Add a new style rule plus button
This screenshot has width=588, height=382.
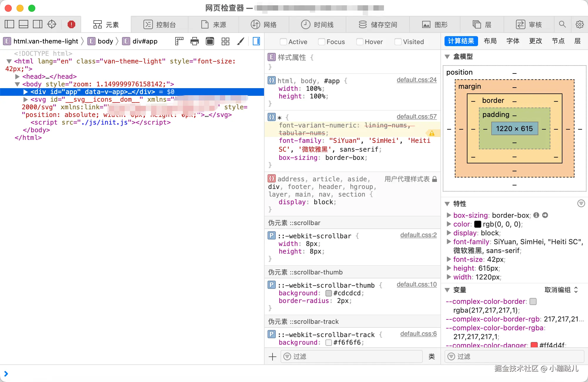pyautogui.click(x=273, y=357)
